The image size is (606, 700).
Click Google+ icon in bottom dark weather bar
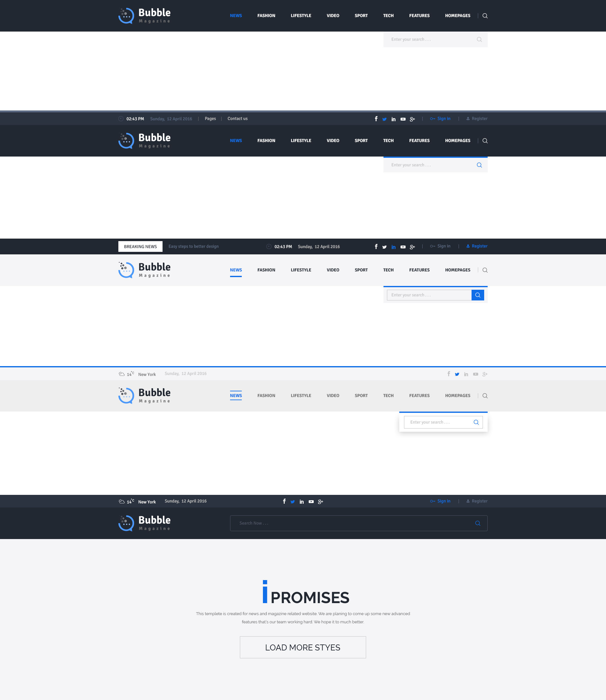[320, 501]
